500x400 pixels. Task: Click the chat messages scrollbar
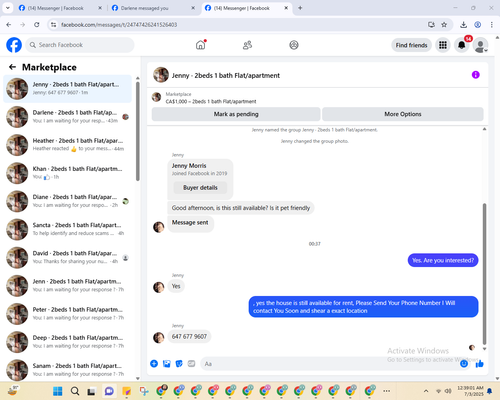(x=484, y=273)
